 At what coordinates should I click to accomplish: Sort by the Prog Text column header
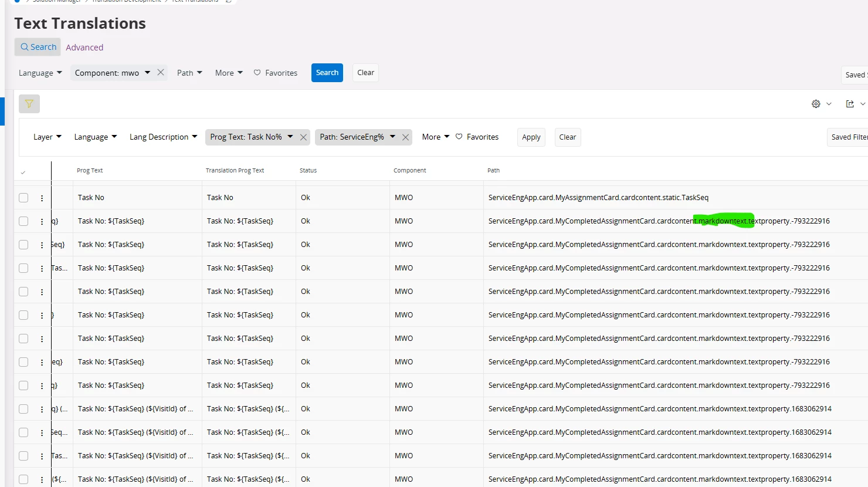click(90, 171)
